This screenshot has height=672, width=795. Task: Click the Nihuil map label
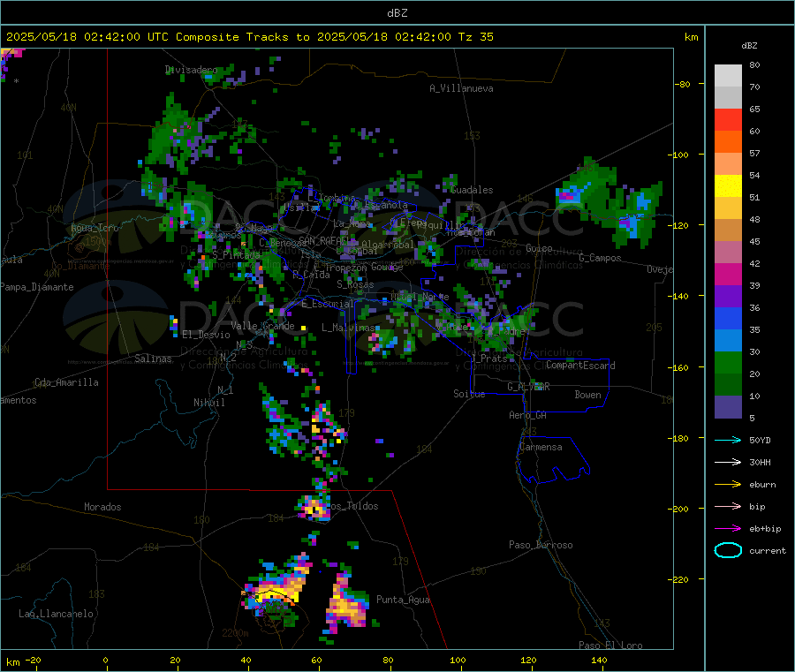coord(208,403)
